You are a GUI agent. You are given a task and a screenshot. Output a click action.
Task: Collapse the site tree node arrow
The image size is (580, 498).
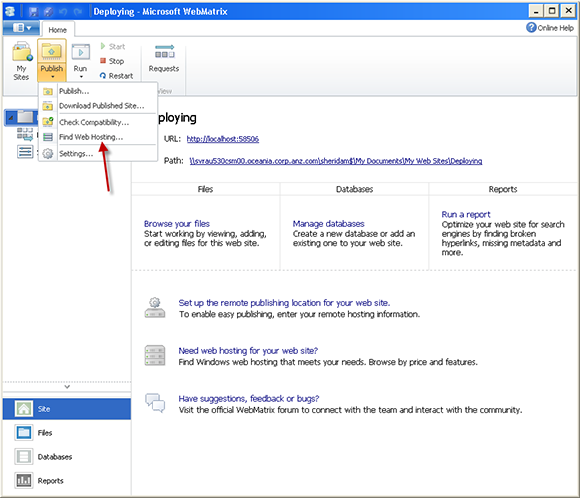tap(11, 118)
